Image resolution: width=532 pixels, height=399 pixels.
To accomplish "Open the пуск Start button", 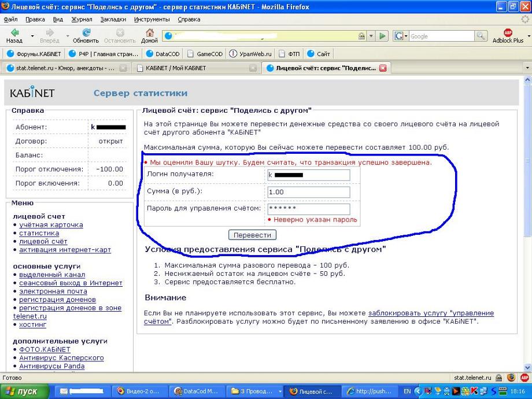I will point(24,391).
